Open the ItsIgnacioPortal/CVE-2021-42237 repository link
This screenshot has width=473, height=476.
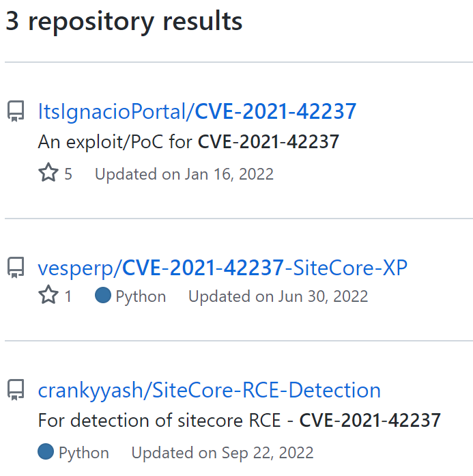(x=197, y=111)
